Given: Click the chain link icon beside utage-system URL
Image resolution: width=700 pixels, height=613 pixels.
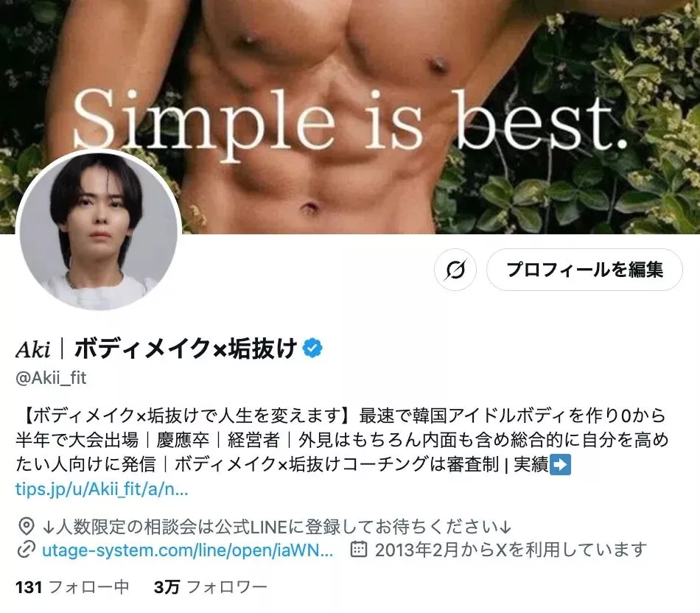Looking at the screenshot, I should pyautogui.click(x=27, y=550).
